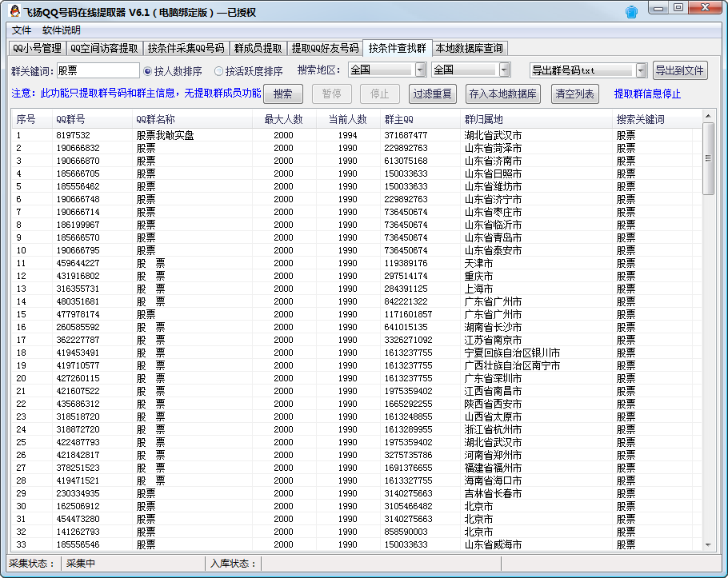Open the 文件 menu

point(22,30)
